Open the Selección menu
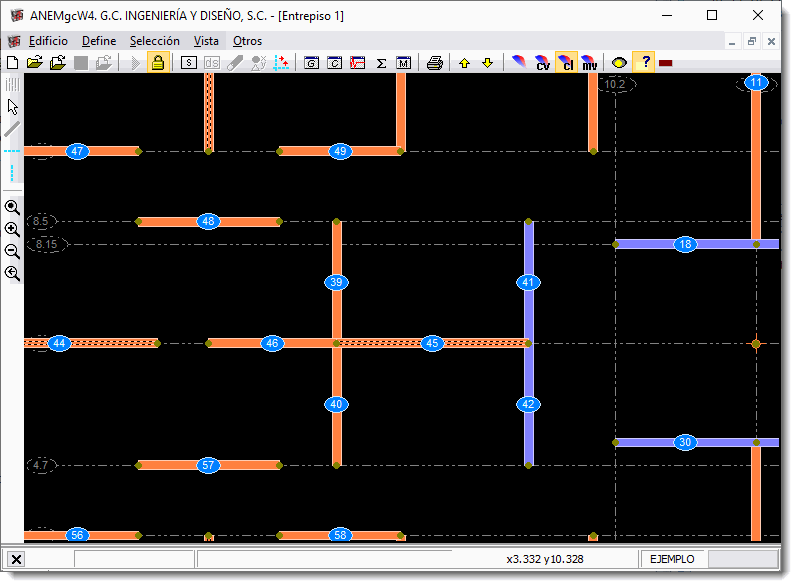This screenshot has height=587, width=797. tap(155, 41)
